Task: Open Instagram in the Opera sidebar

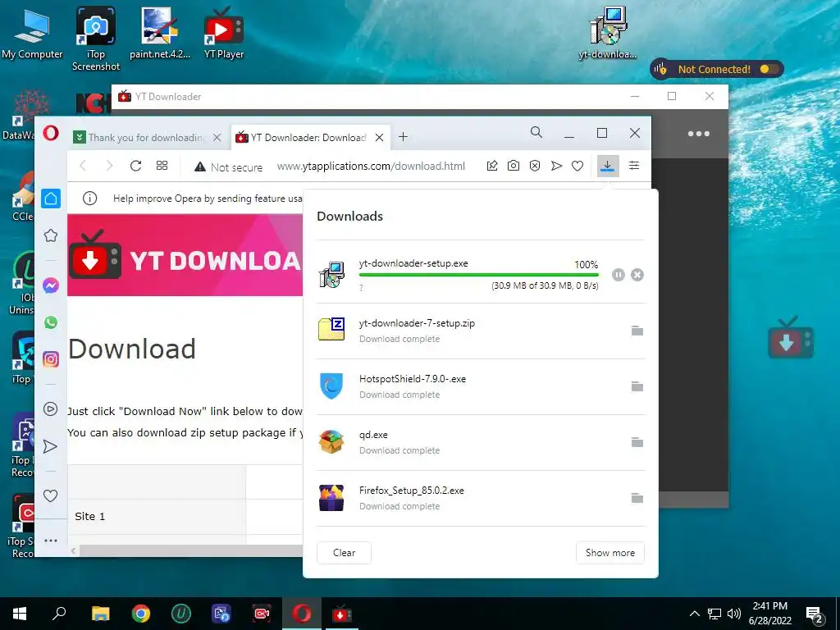Action: click(51, 359)
